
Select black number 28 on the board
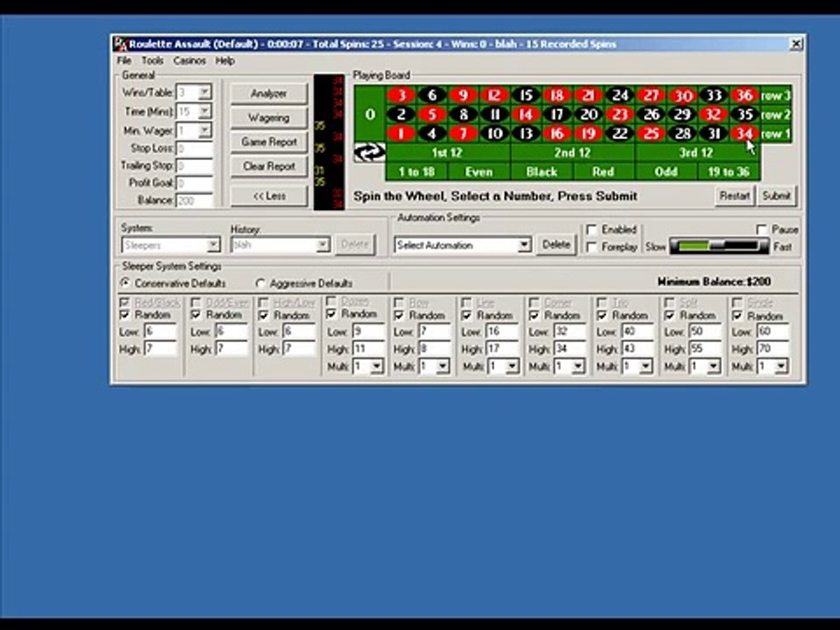click(x=682, y=133)
